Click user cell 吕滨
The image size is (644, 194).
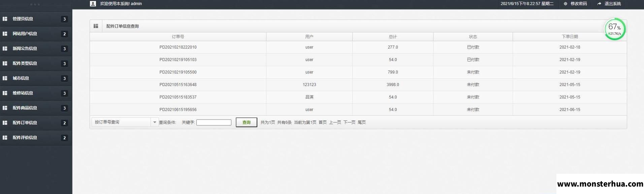[x=309, y=97]
